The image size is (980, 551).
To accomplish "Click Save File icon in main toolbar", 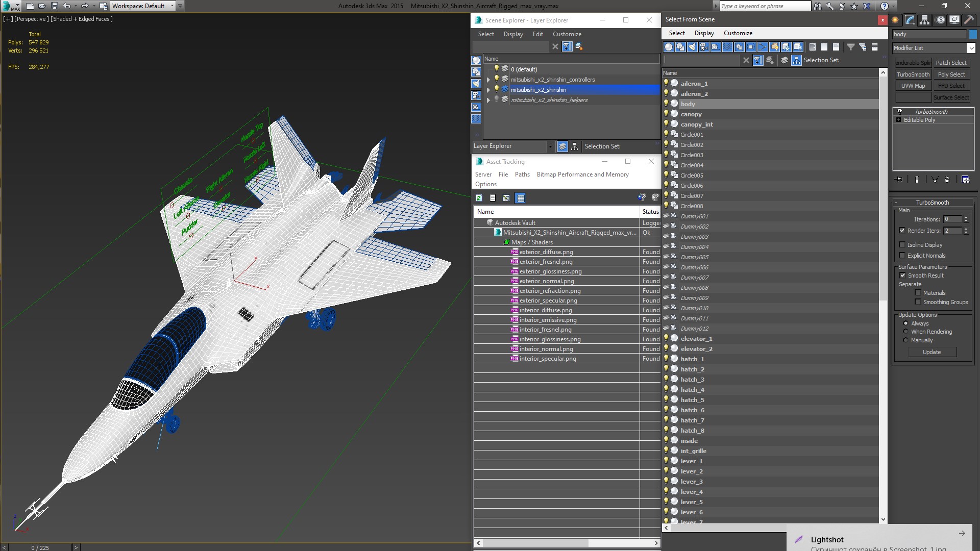I will click(55, 6).
